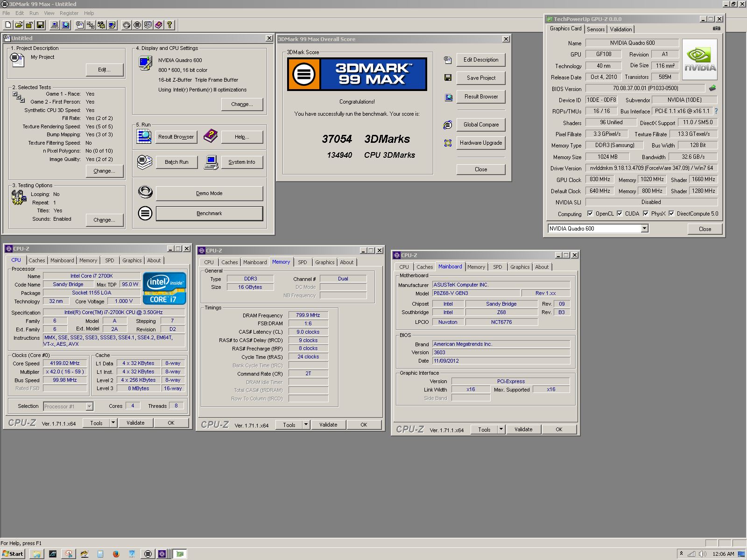Screen dimensions: 747x560
Task: Open the calculator from the taskbar
Action: point(100,554)
